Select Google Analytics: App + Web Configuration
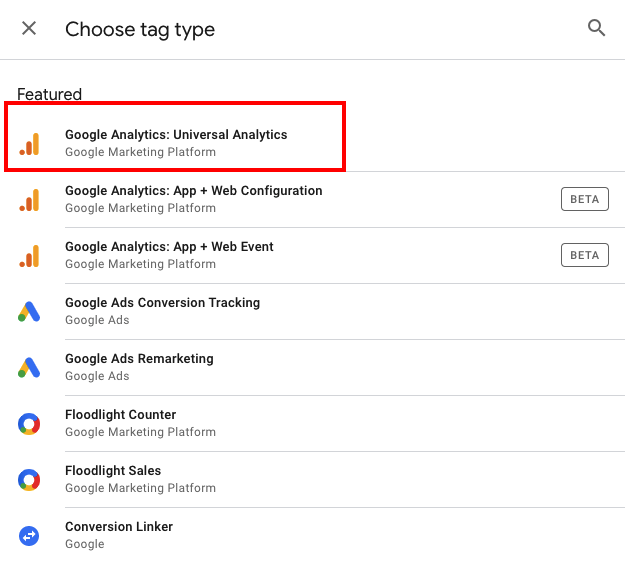This screenshot has height=562, width=625. point(193,191)
